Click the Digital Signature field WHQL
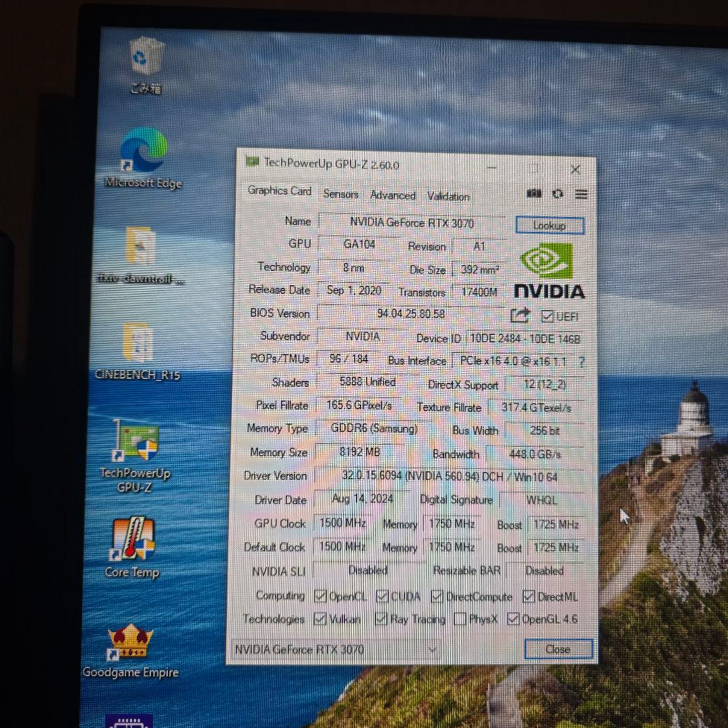728x728 pixels. [541, 500]
